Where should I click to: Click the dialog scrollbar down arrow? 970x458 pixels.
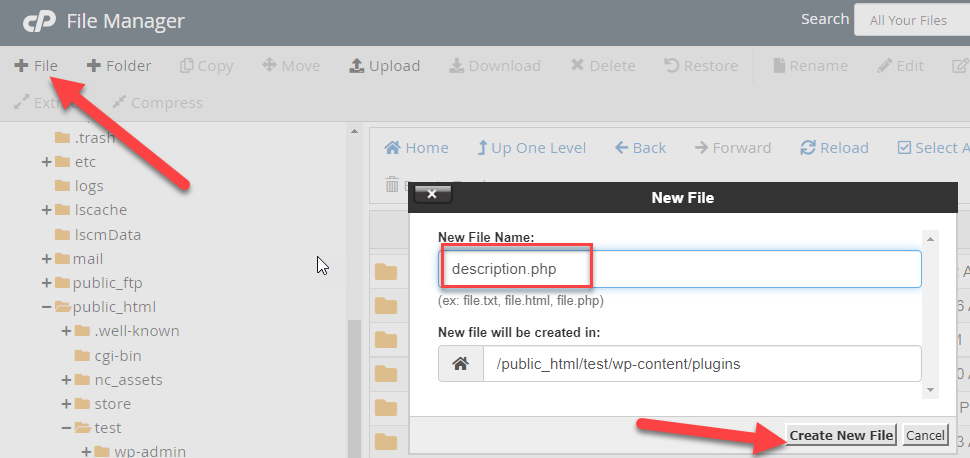coord(930,390)
